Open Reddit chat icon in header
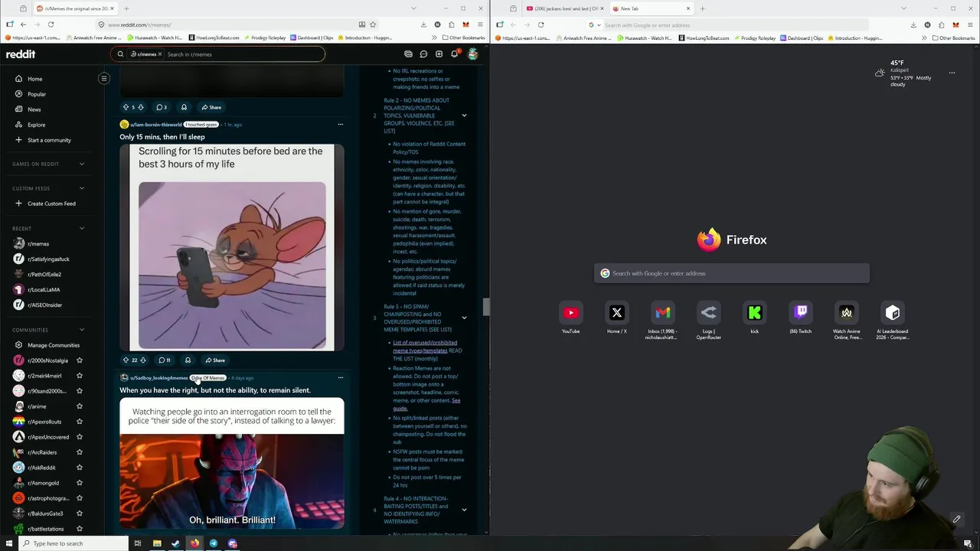980x551 pixels. (423, 54)
